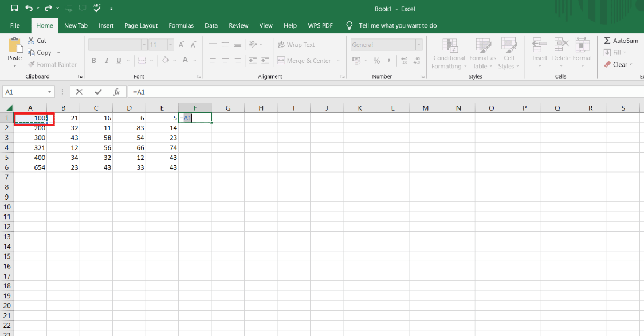This screenshot has height=336, width=644.
Task: Switch to the Formulas tab
Action: tap(180, 25)
